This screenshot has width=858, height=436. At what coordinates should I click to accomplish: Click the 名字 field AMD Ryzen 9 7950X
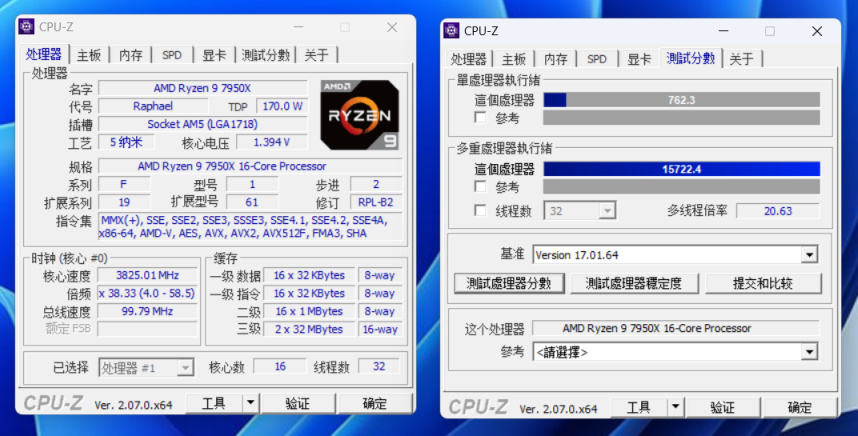tap(202, 88)
